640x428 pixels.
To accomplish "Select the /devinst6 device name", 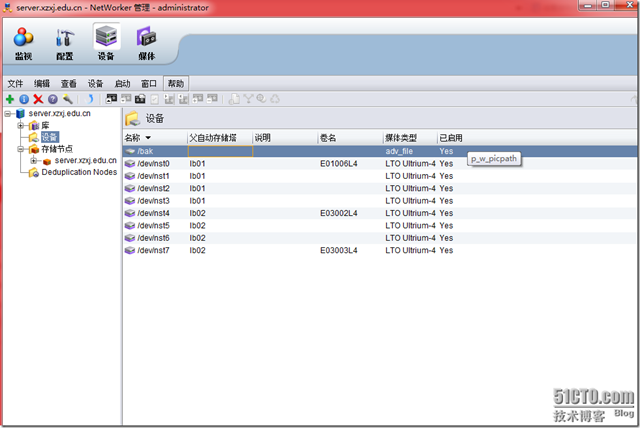I will coord(153,238).
